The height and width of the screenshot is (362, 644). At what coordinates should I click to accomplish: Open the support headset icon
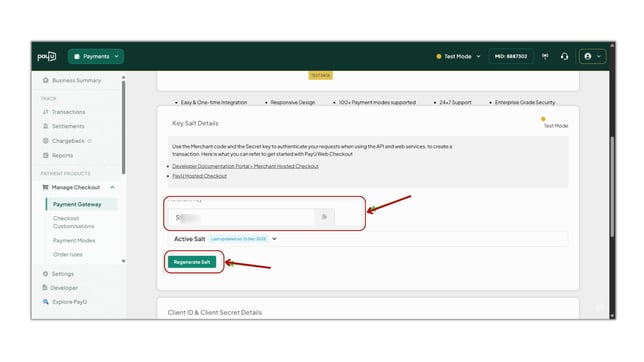(565, 56)
